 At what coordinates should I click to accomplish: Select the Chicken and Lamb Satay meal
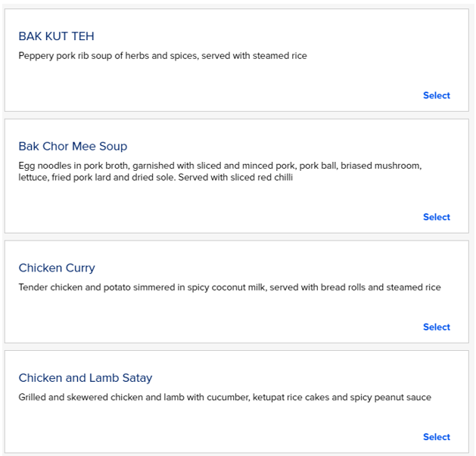click(436, 437)
